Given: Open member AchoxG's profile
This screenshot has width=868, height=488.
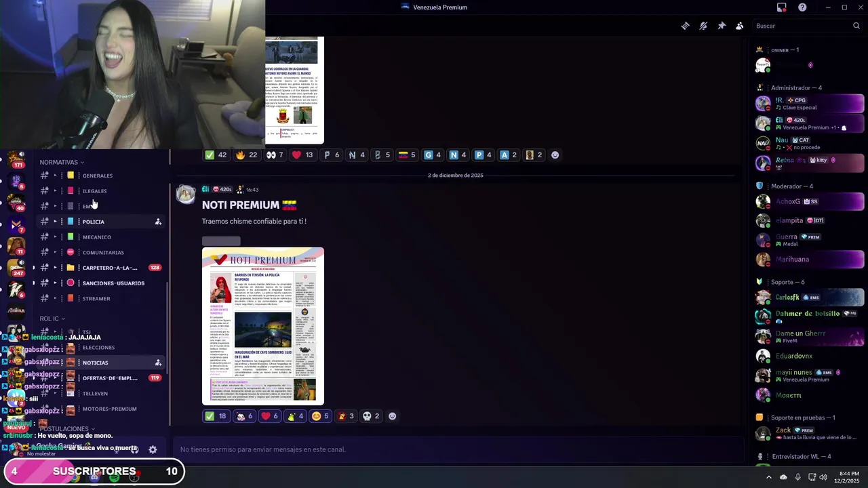Looking at the screenshot, I should pyautogui.click(x=810, y=201).
